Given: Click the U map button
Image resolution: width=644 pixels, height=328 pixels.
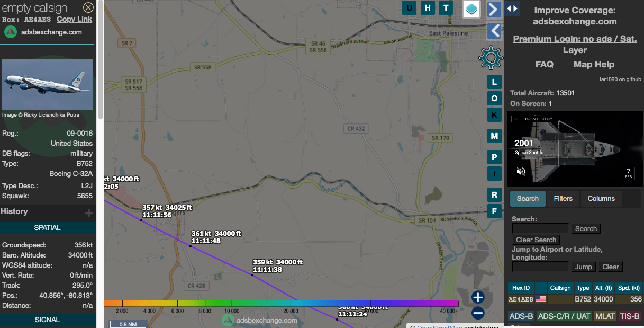Looking at the screenshot, I should click(x=410, y=7).
